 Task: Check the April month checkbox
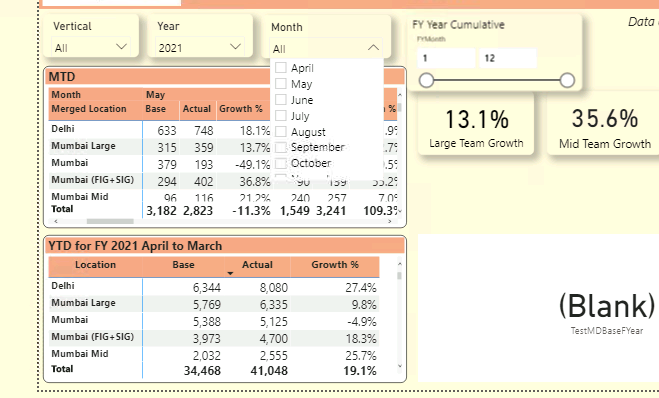point(281,68)
